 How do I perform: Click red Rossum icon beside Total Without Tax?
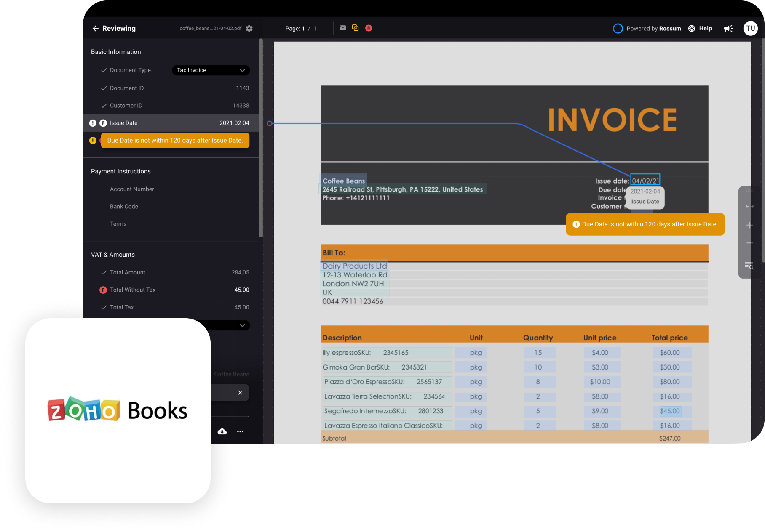[x=103, y=290]
